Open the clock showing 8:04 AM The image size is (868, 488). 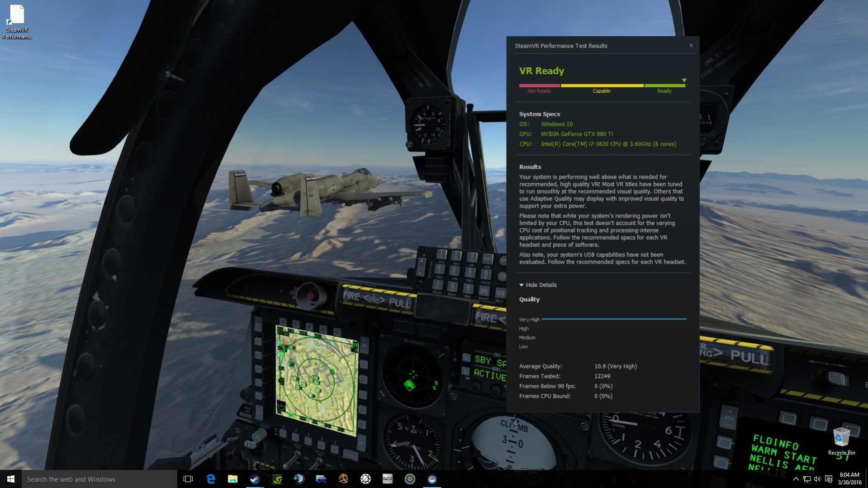tap(849, 479)
